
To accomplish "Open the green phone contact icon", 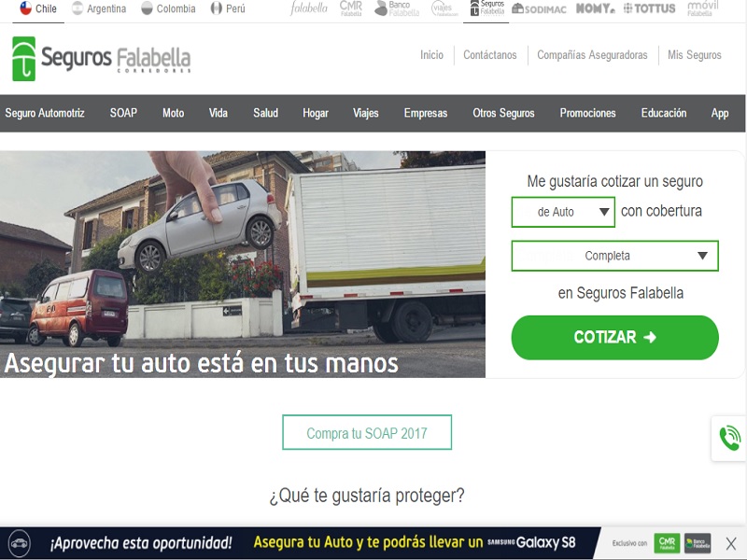I will coord(727,436).
